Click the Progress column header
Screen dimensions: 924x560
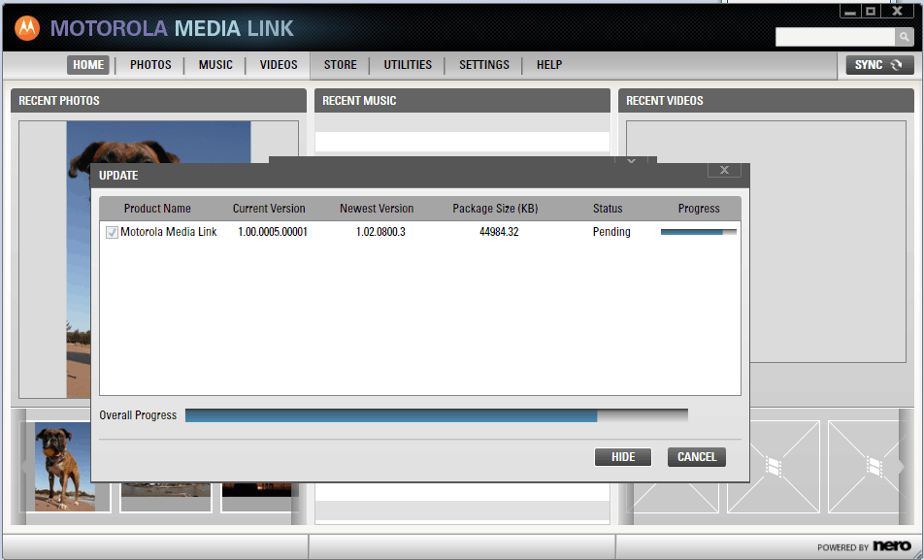[x=699, y=209]
